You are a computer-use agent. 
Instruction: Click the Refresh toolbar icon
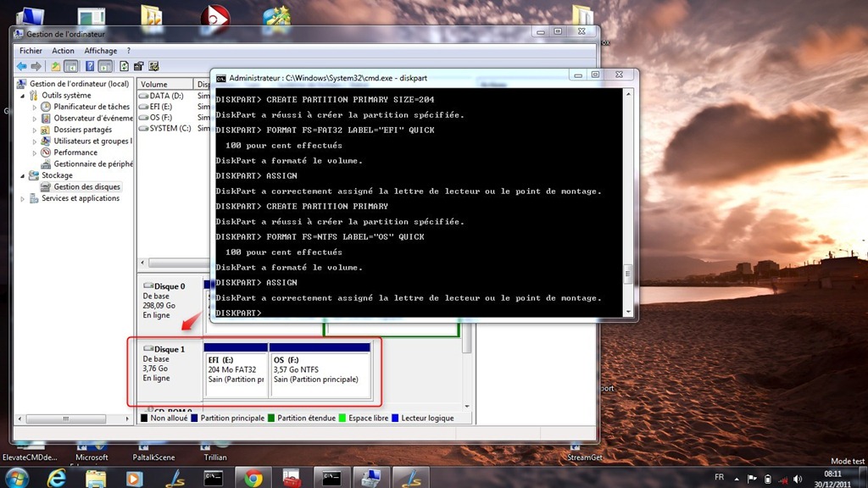tap(124, 66)
